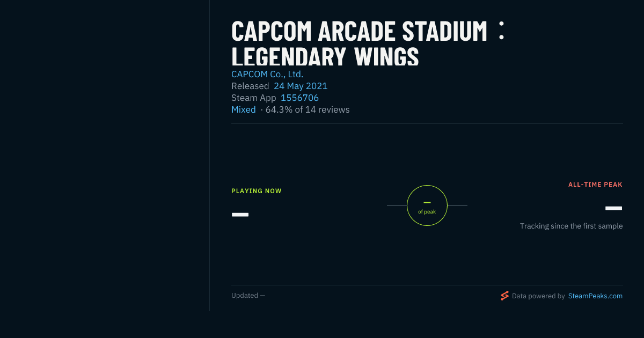Click the Capcom Arcade Stadium game title
This screenshot has height=338, width=644.
[368, 43]
